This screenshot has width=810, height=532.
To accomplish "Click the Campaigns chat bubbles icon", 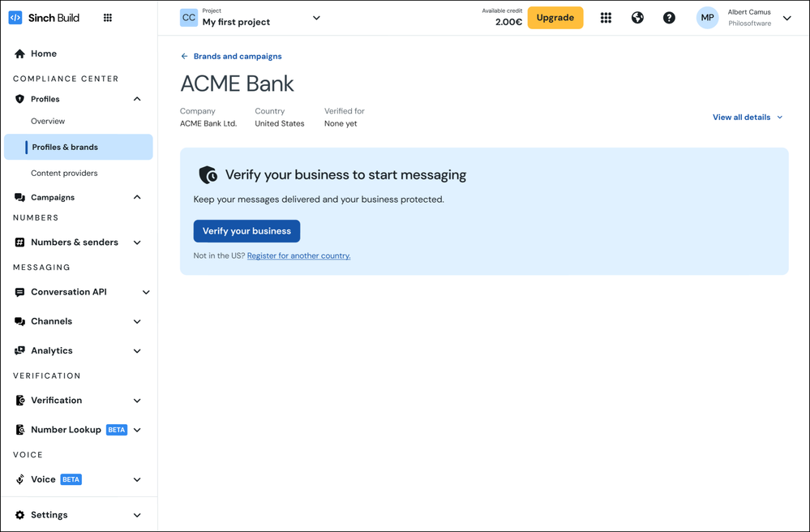I will pyautogui.click(x=19, y=197).
